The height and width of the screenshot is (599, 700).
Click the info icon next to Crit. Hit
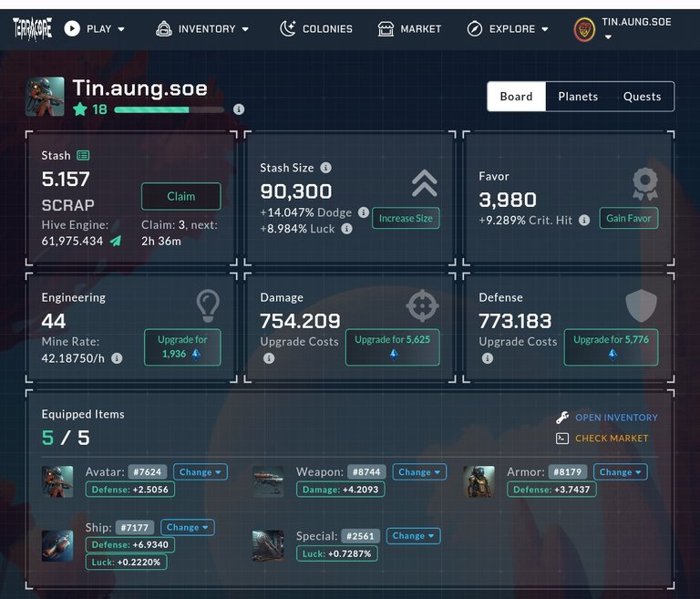point(584,220)
